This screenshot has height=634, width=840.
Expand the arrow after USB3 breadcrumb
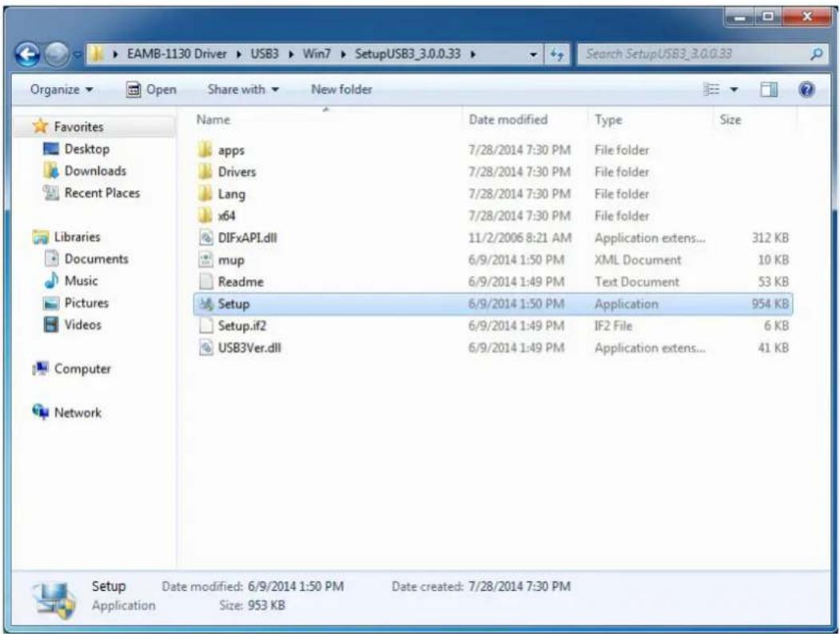pyautogui.click(x=291, y=54)
